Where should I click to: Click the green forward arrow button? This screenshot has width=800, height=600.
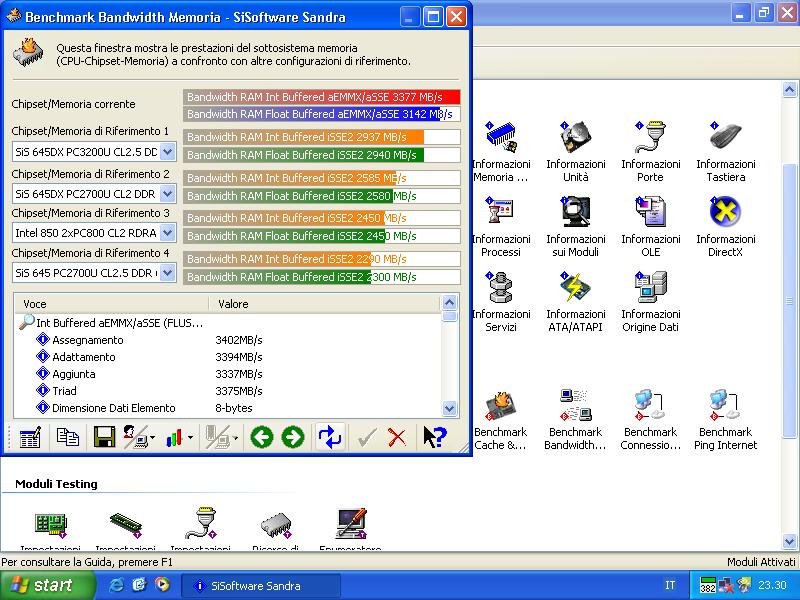[x=293, y=438]
